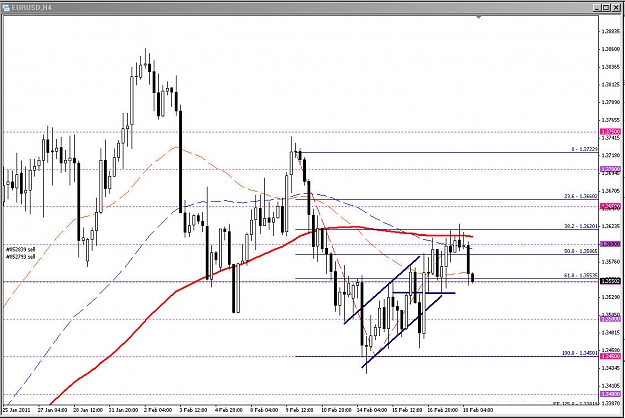Screen dimensions: 625x418
Task: Click the Fibonacci '23.6' level label
Action: (581, 196)
